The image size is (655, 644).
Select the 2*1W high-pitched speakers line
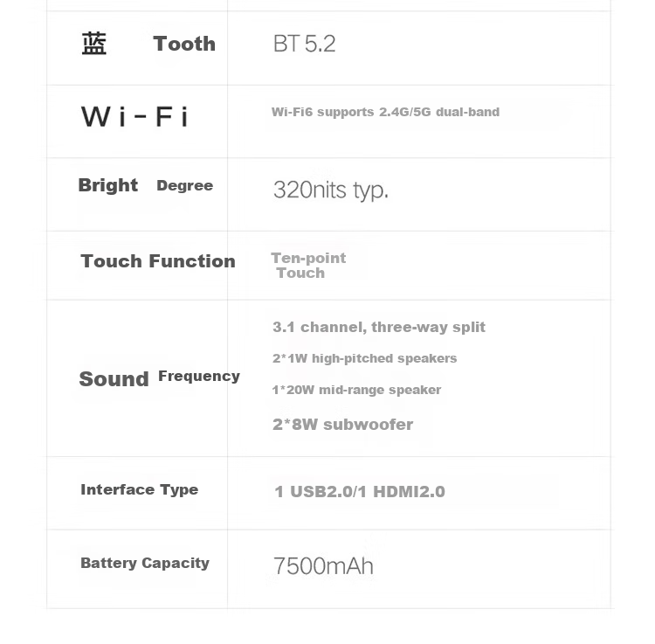[x=364, y=358]
